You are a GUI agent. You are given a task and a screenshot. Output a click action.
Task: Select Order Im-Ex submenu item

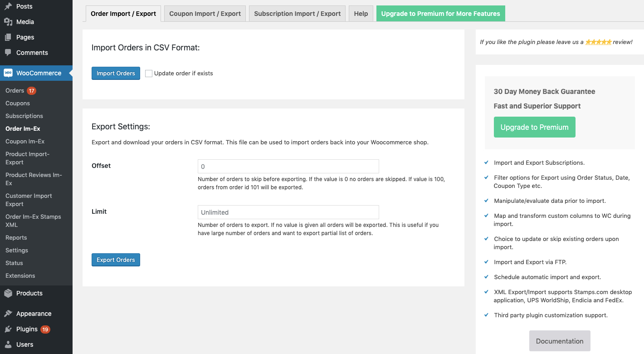[23, 129]
